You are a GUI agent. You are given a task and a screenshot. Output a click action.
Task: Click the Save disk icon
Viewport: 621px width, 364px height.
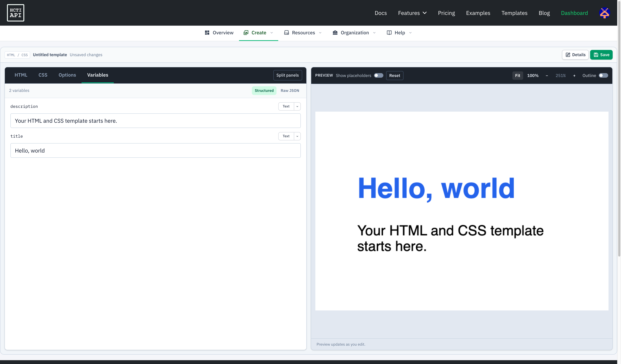596,55
